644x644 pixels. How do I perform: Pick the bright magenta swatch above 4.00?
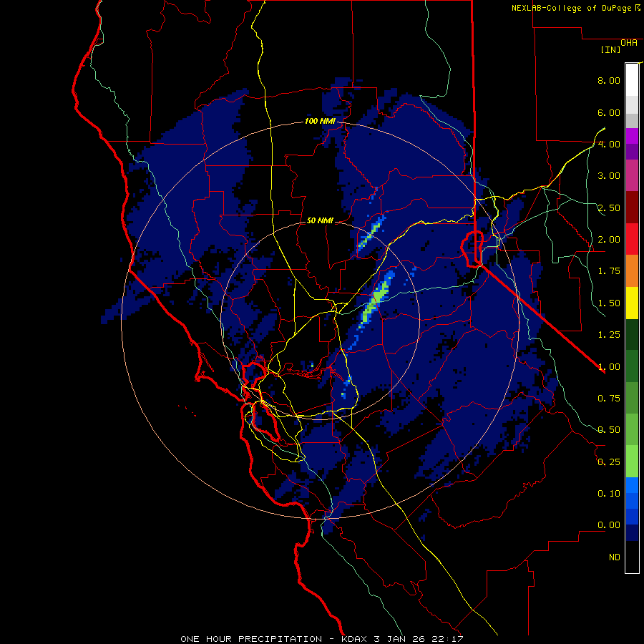pyautogui.click(x=632, y=136)
